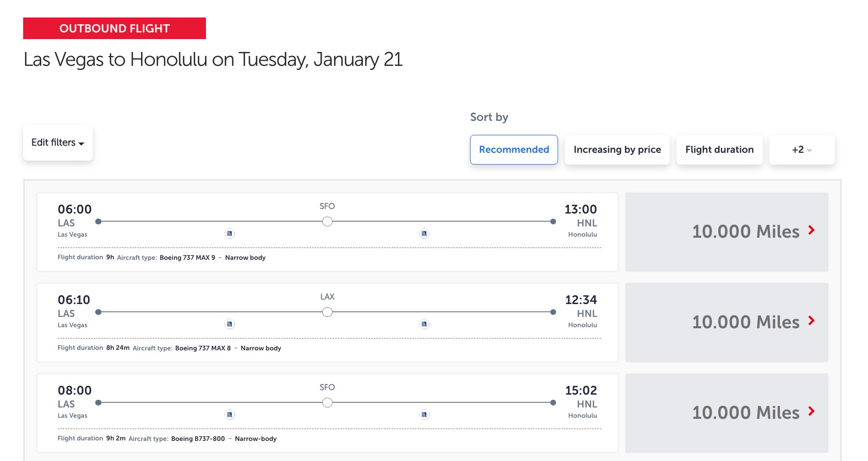This screenshot has height=461, width=868.
Task: Click red chevron on 08:00 flight price
Action: pos(811,411)
